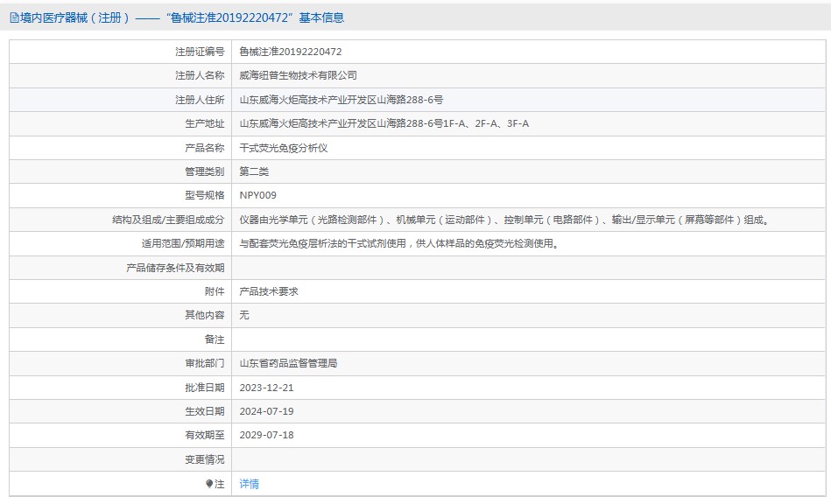The width and height of the screenshot is (831, 504).
Task: Click the 变更情况 row label
Action: 205,459
